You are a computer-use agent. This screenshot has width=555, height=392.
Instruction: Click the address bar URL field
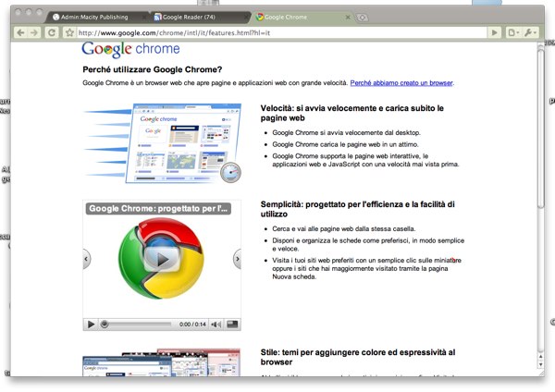[x=281, y=33]
